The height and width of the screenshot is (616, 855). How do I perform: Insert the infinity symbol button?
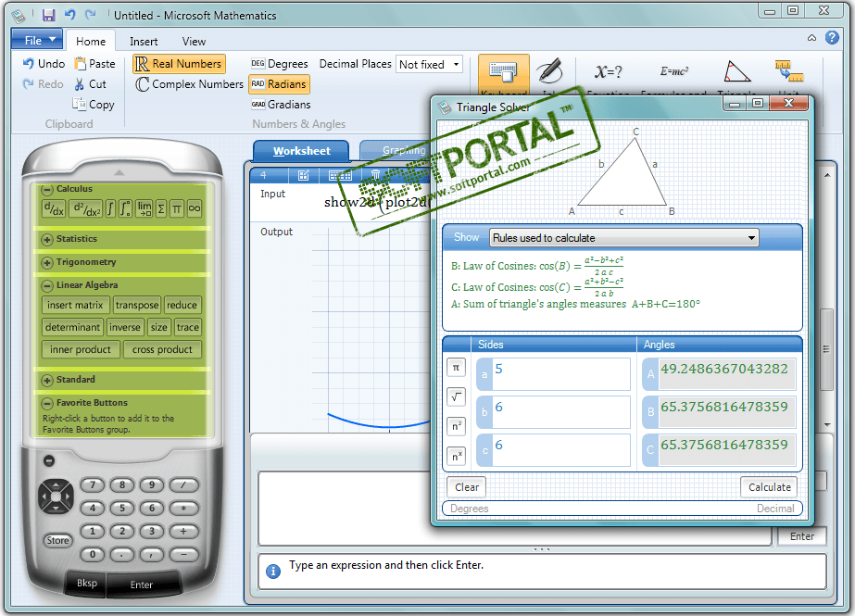pyautogui.click(x=195, y=208)
